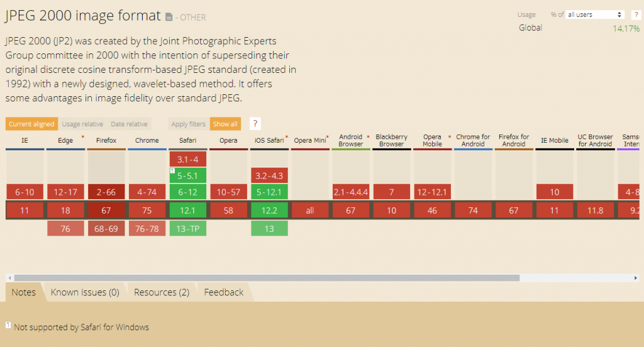Select Chrome 4-74 version cell
Screen dimensions: 644x347
click(x=147, y=192)
